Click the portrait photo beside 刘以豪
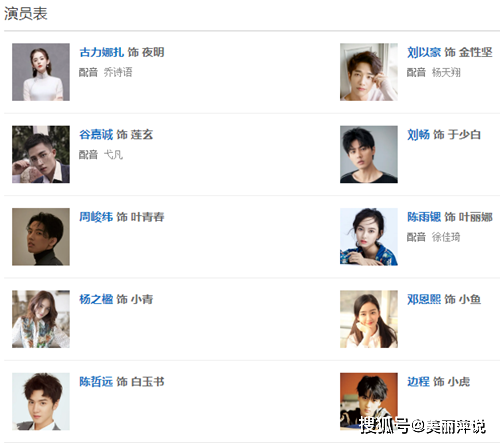Viewport: 500px width, 443px height. click(x=369, y=72)
